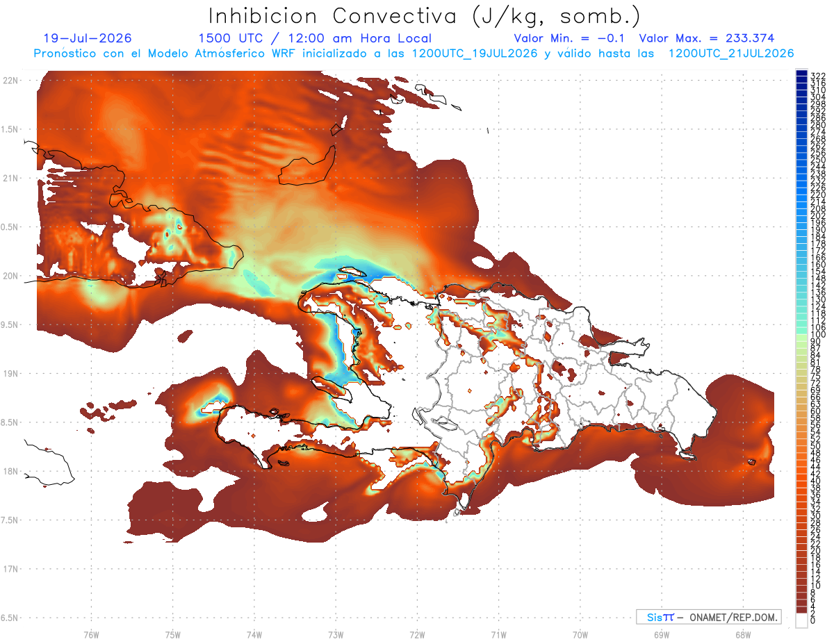Click the pale green swatch beside value 100
This screenshot has height=644, width=834.
click(801, 338)
